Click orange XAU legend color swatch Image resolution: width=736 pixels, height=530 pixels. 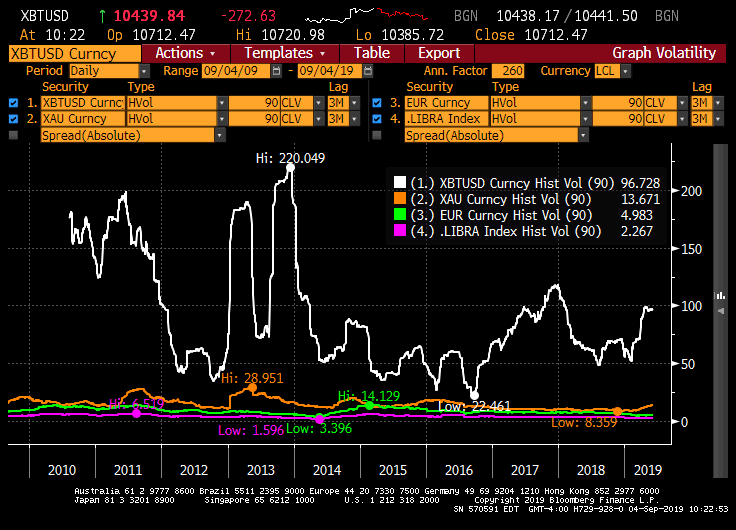(400, 199)
